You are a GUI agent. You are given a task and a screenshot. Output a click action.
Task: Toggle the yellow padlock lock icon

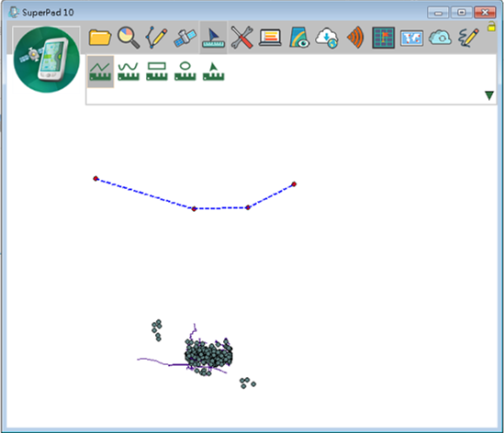pyautogui.click(x=491, y=27)
